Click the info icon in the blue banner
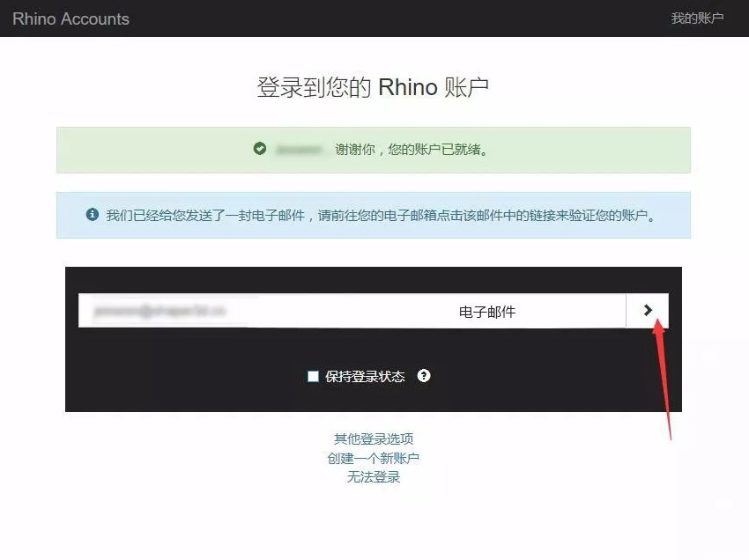This screenshot has width=749, height=560. pyautogui.click(x=93, y=214)
